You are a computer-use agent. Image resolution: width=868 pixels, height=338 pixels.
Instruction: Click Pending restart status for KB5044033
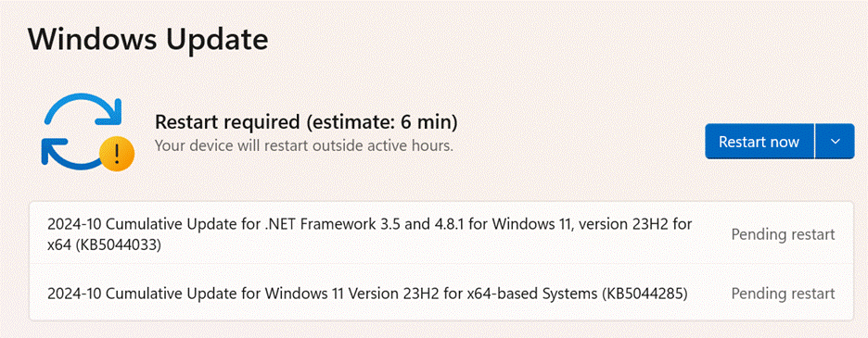(783, 234)
